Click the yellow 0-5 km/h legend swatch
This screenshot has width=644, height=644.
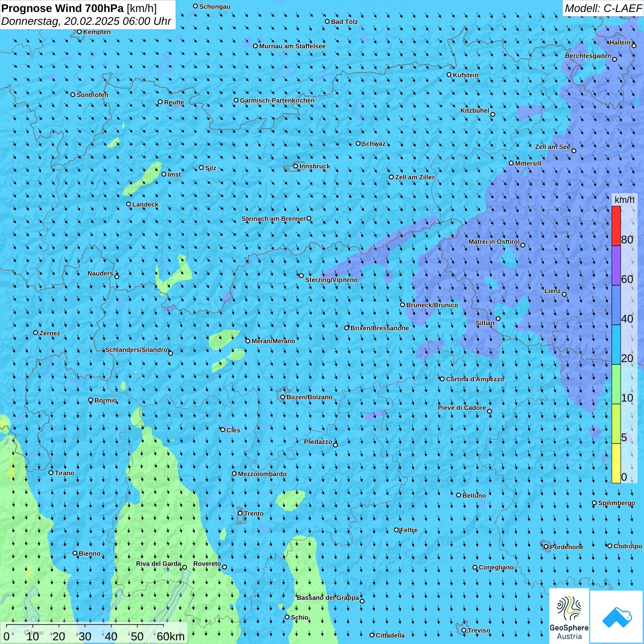[x=616, y=463]
